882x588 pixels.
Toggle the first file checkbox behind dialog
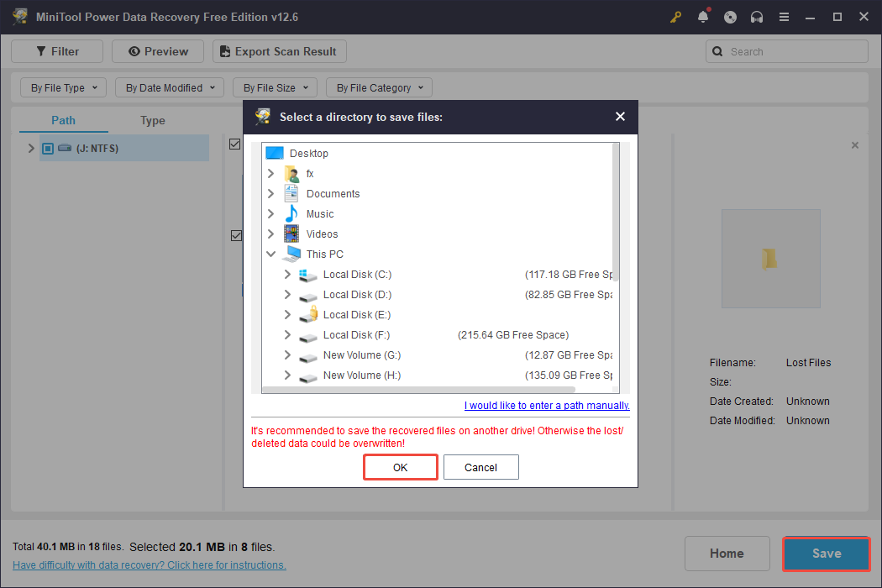235,144
